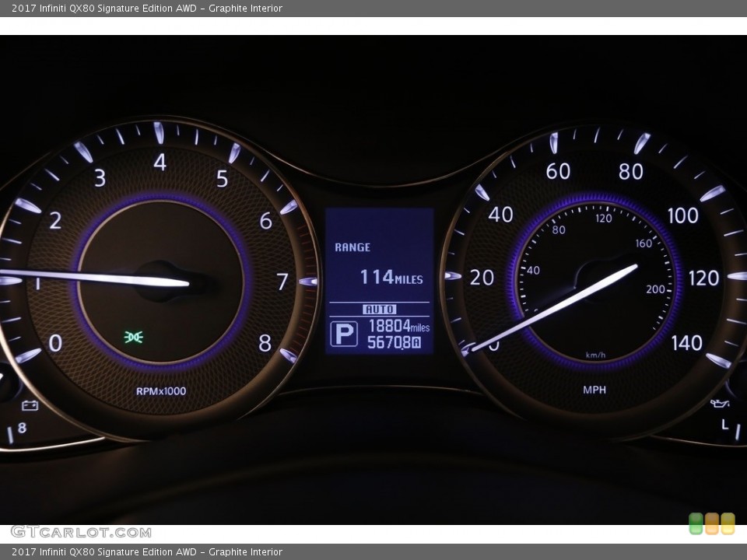Click the top title caption text
The image size is (747, 560).
[x=147, y=8]
